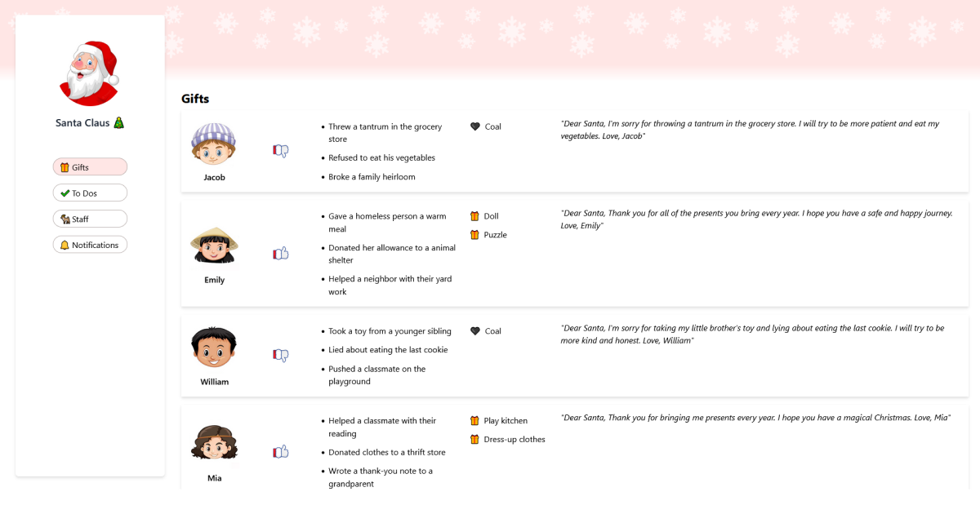
Task: Click Jacob's avatar image
Action: pyautogui.click(x=214, y=144)
